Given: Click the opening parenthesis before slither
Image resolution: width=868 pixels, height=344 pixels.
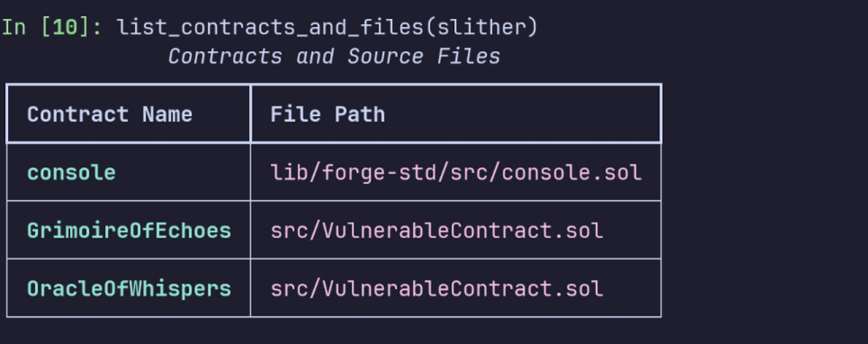Looking at the screenshot, I should tap(430, 27).
